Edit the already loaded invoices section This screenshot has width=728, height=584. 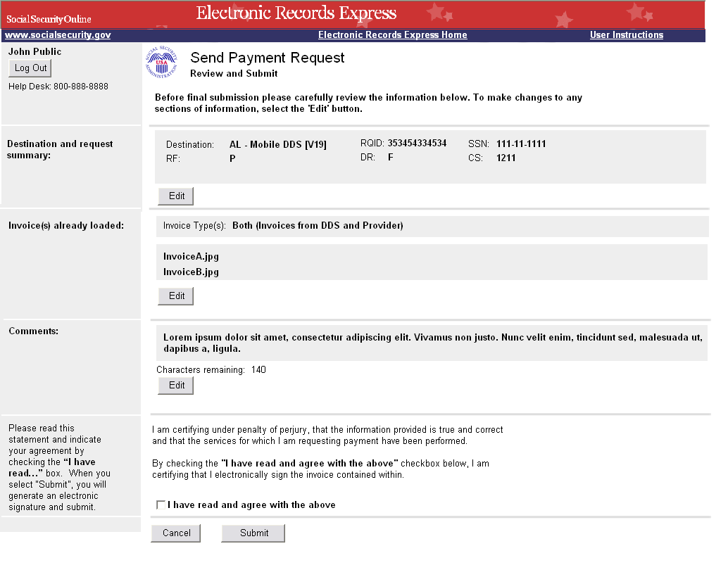176,296
